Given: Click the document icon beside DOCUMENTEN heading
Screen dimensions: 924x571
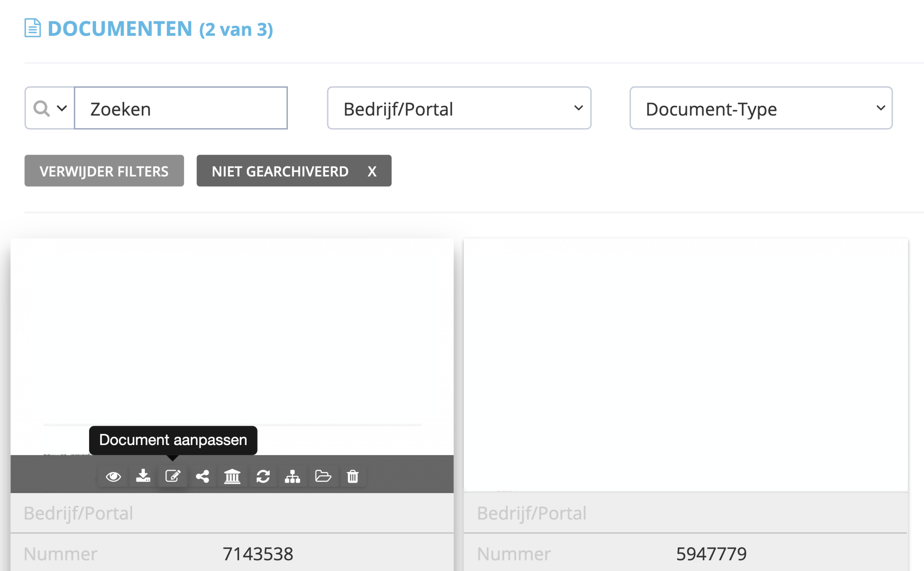Looking at the screenshot, I should (x=32, y=28).
